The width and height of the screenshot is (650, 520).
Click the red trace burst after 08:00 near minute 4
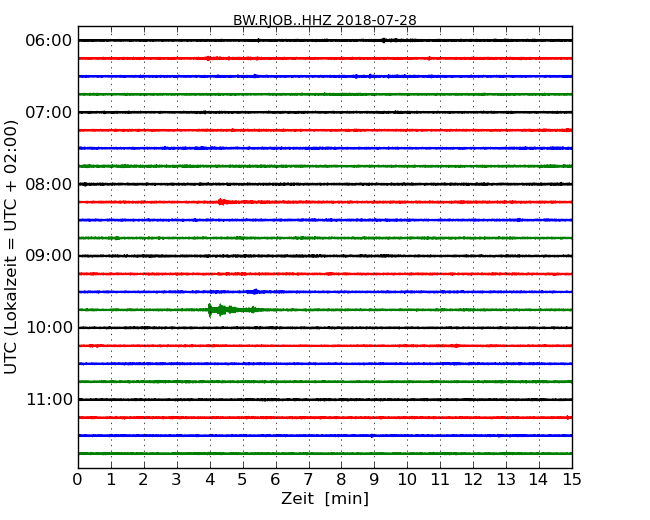click(x=222, y=202)
